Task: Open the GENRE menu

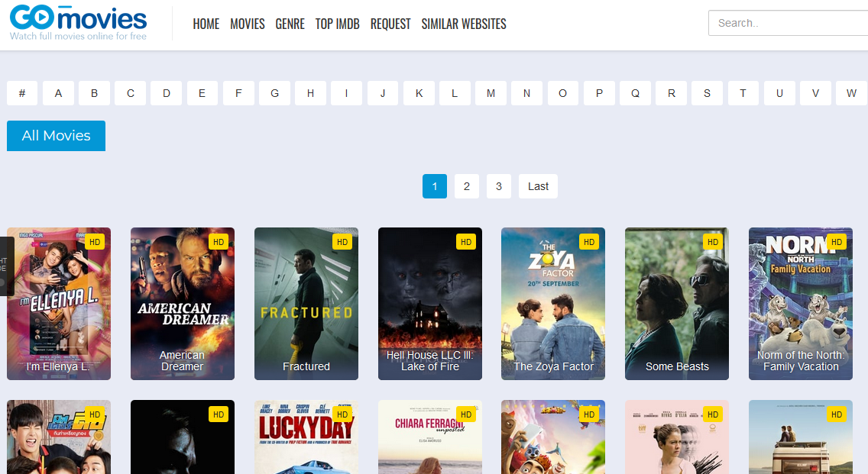Action: point(290,24)
